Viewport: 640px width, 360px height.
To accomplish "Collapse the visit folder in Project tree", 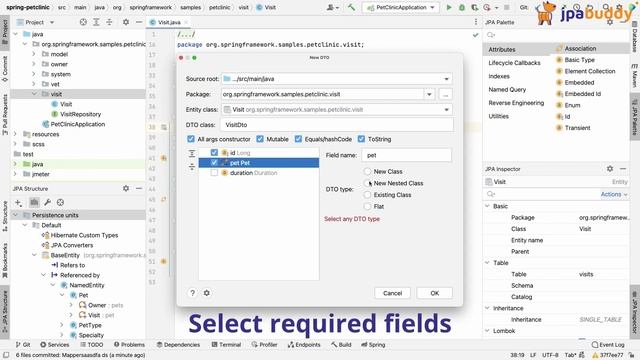I will 34,94.
